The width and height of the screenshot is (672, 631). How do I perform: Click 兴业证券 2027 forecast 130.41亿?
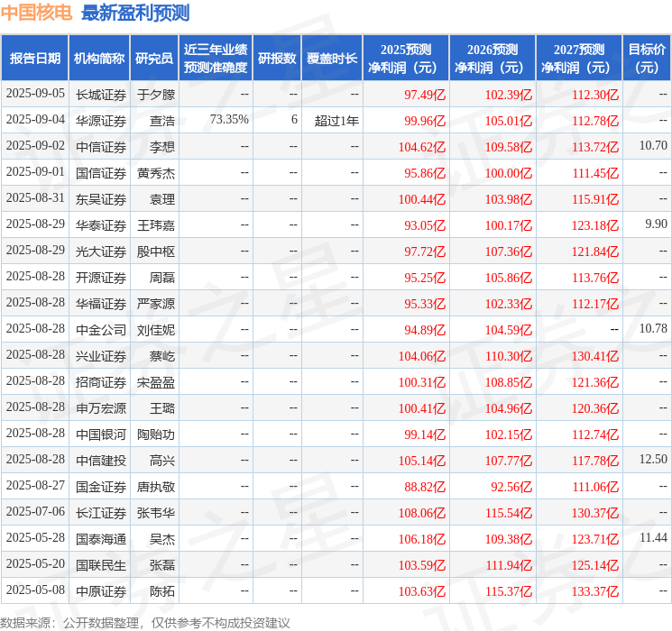[x=595, y=356]
